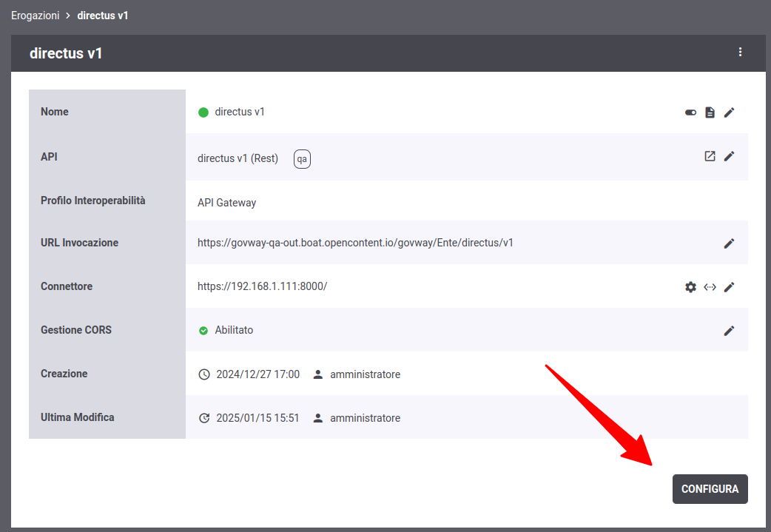Select the directus v1 breadcrumb item
The width and height of the screenshot is (771, 532).
pyautogui.click(x=103, y=16)
